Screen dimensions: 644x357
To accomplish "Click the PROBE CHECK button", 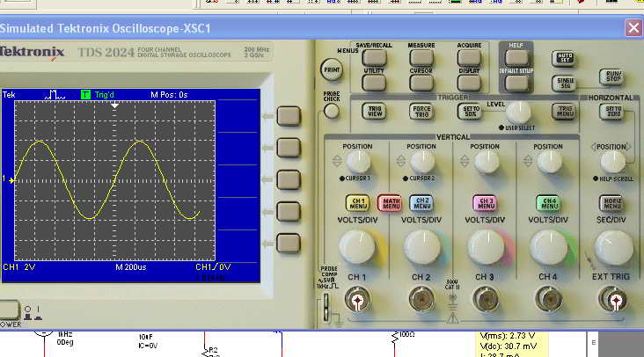I will pos(332,111).
